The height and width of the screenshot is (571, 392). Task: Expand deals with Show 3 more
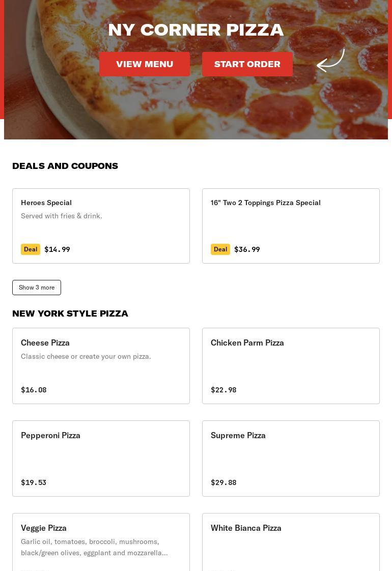coord(37,288)
